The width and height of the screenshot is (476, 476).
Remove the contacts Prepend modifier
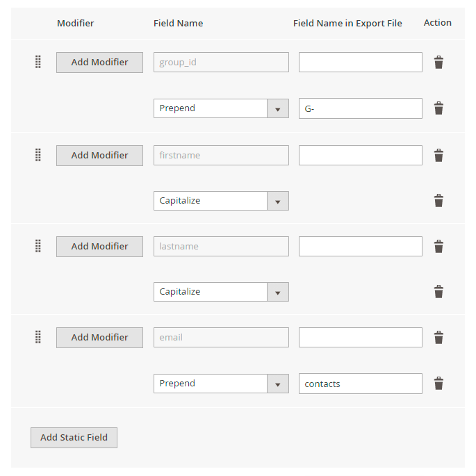438,384
